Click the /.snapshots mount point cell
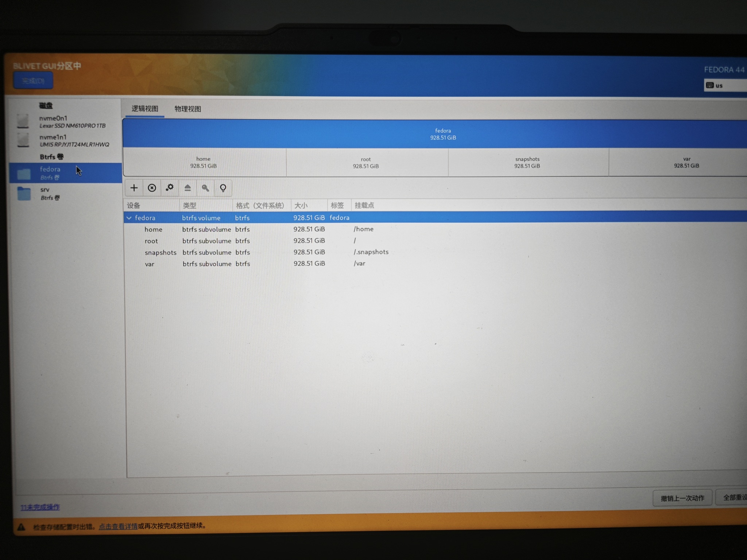 pos(371,252)
